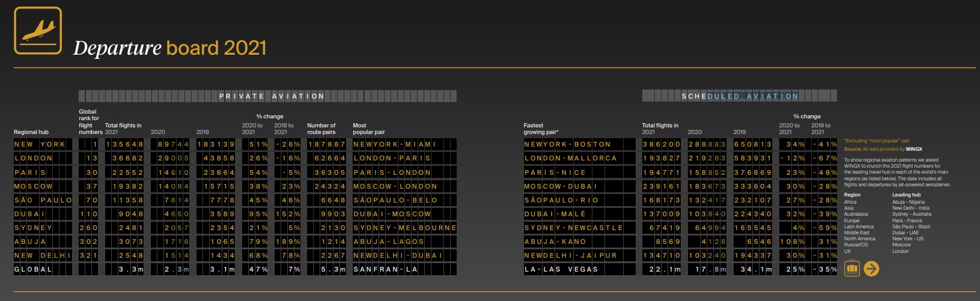The height and width of the screenshot is (301, 980).
Task: Click Latin America in the Region list
Action: (x=859, y=227)
